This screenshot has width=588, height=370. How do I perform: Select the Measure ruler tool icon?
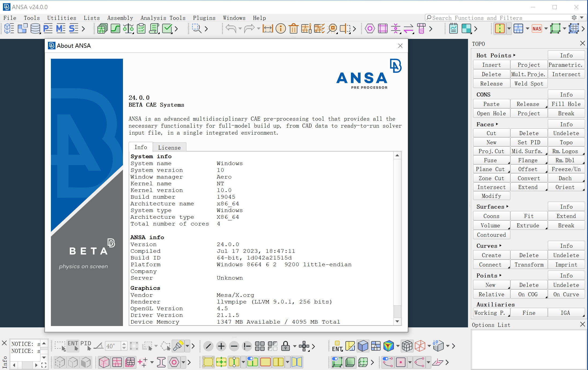pos(268,28)
